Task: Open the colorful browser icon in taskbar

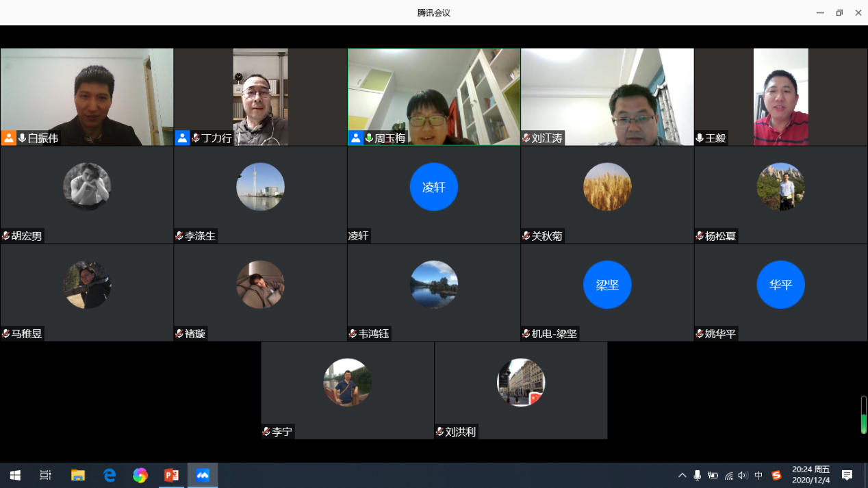Action: click(x=140, y=475)
